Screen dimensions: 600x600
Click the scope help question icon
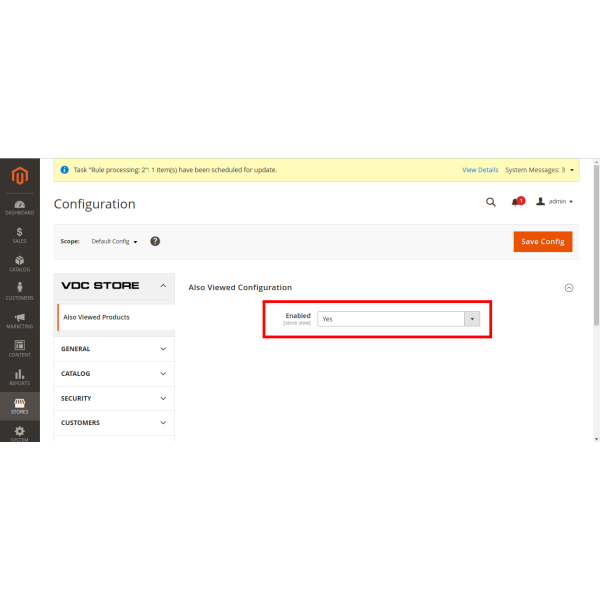point(155,241)
